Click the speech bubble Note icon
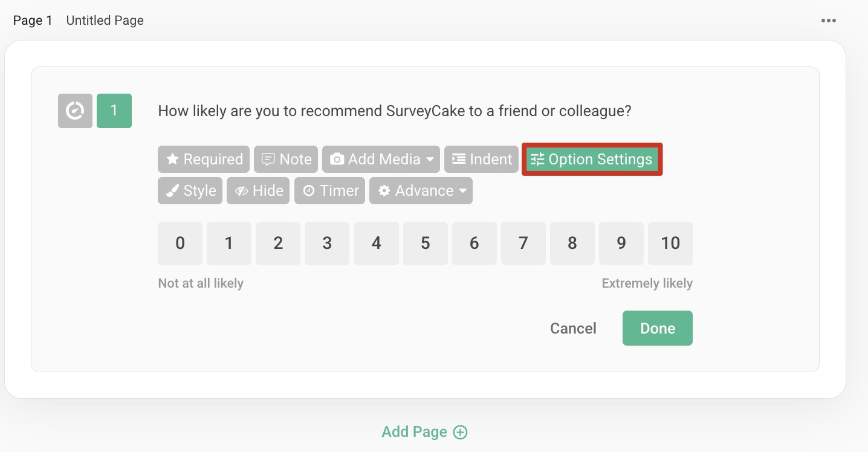Screen dimensions: 868x452 tap(270, 159)
